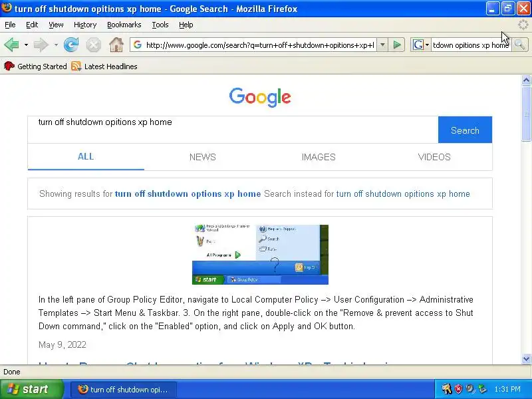The image size is (532, 399).
Task: Open Latest Headlines feed bookmark
Action: pos(104,66)
